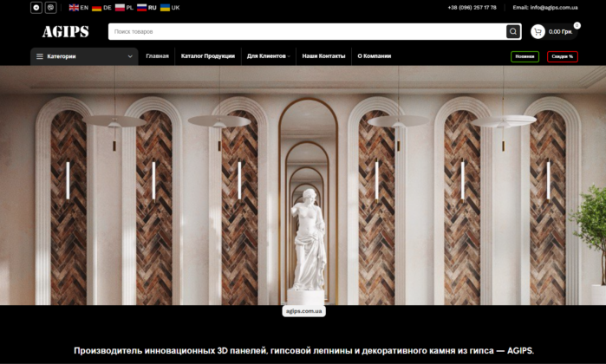Expand the Для Клиентов submenu
Viewport: 606px width, 364px height.
point(268,56)
